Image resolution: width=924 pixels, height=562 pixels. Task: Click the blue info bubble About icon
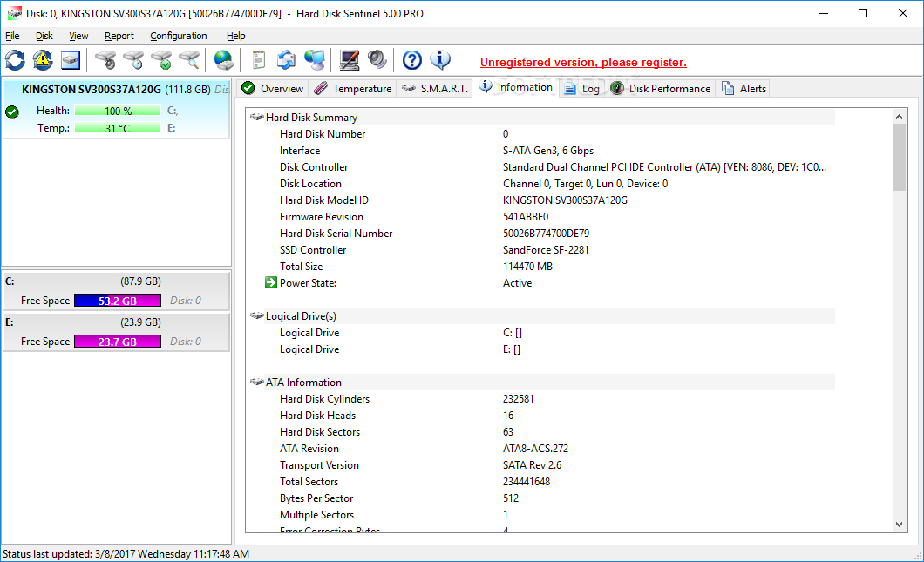(440, 59)
